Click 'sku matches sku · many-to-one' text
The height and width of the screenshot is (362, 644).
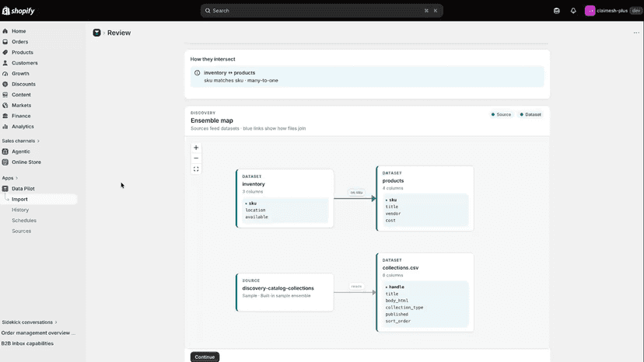(x=241, y=81)
